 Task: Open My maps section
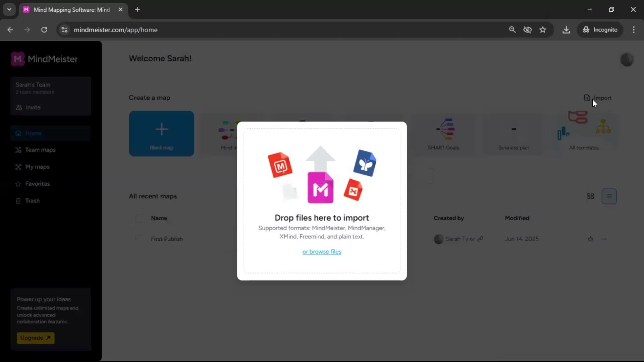pos(32,167)
